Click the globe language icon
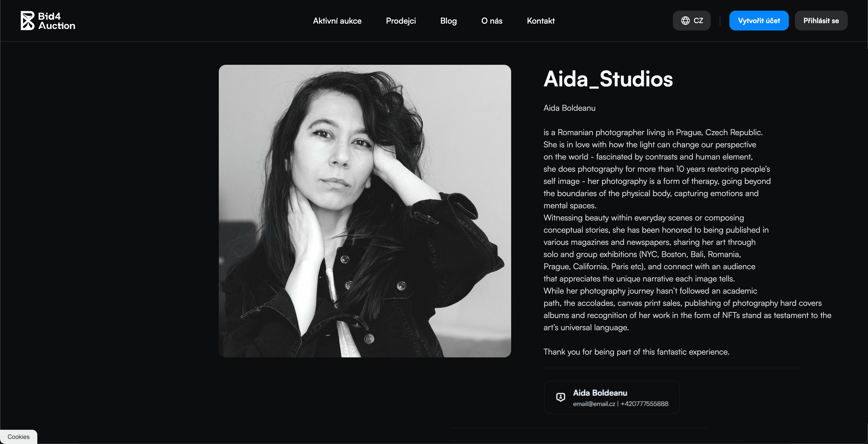This screenshot has height=444, width=868. (685, 21)
